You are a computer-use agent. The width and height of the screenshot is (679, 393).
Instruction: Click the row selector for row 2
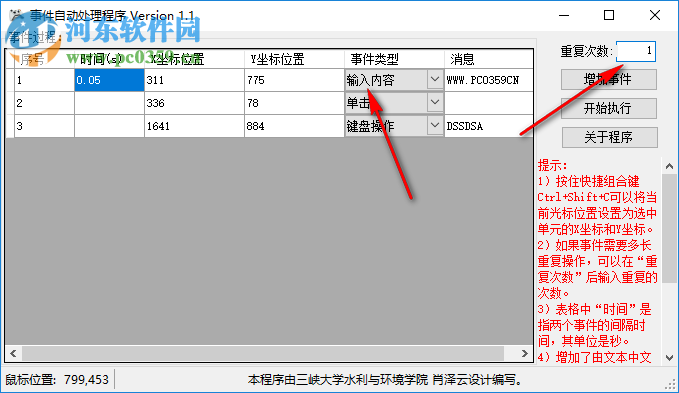pyautogui.click(x=10, y=103)
